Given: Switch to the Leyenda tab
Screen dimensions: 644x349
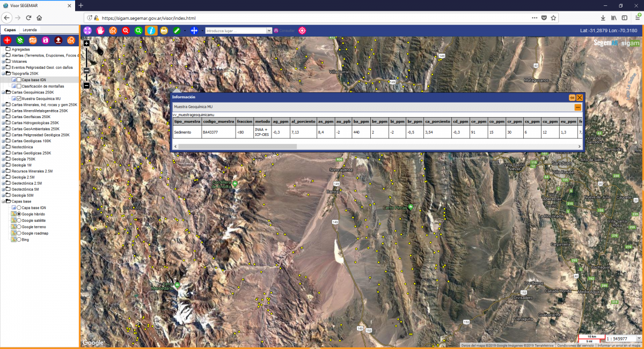Looking at the screenshot, I should coord(30,30).
